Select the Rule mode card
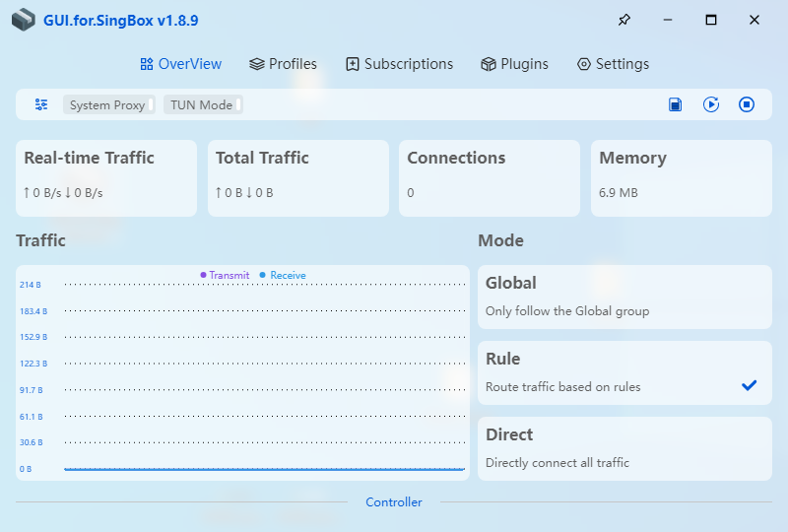 coord(624,372)
